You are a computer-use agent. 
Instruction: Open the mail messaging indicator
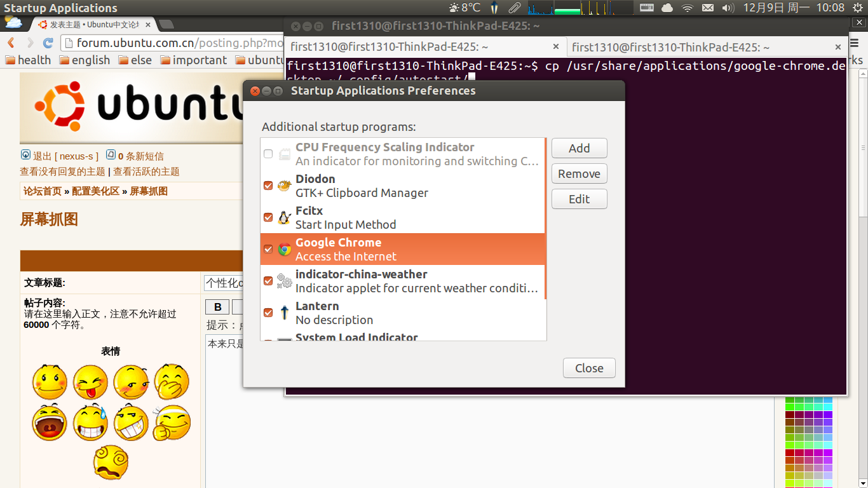point(708,8)
